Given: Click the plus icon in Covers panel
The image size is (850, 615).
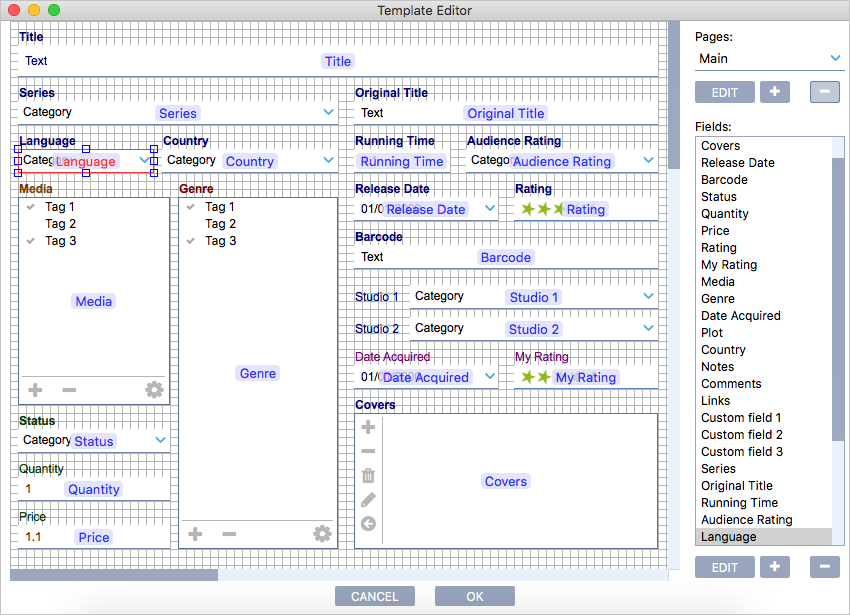Looking at the screenshot, I should (368, 427).
